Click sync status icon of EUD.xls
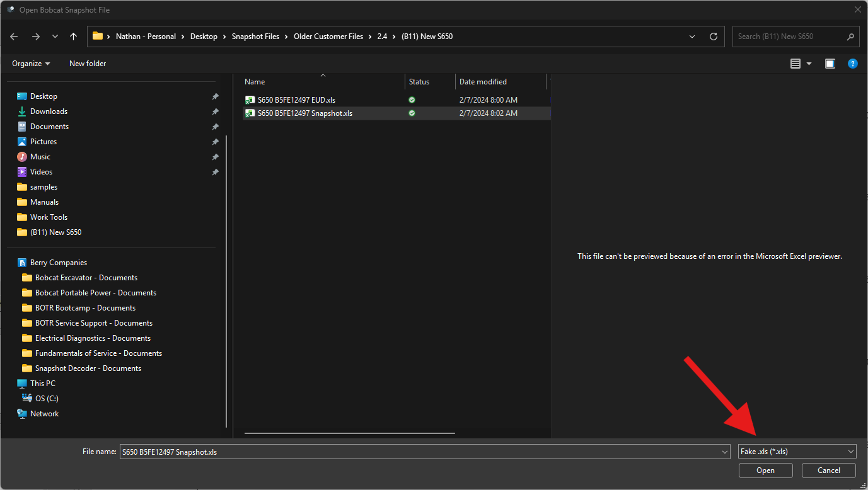The image size is (868, 490). tap(412, 100)
